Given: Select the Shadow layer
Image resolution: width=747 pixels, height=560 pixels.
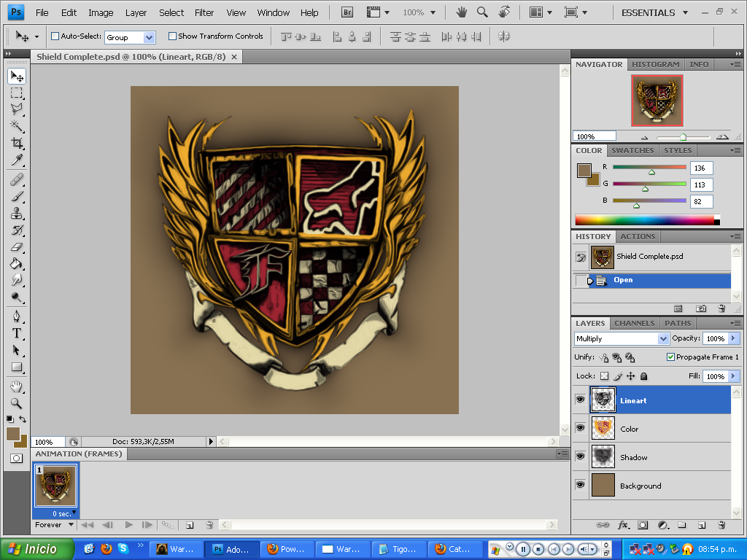Looking at the screenshot, I should [659, 456].
